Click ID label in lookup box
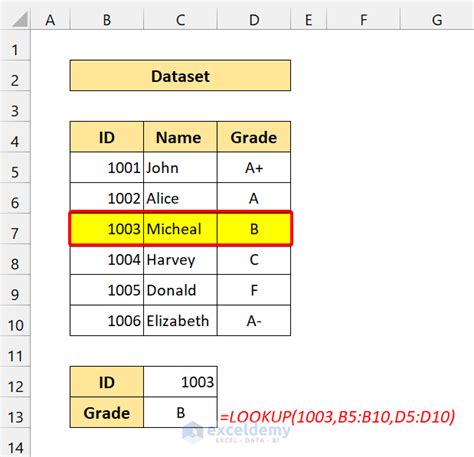474x457 pixels. (x=107, y=382)
